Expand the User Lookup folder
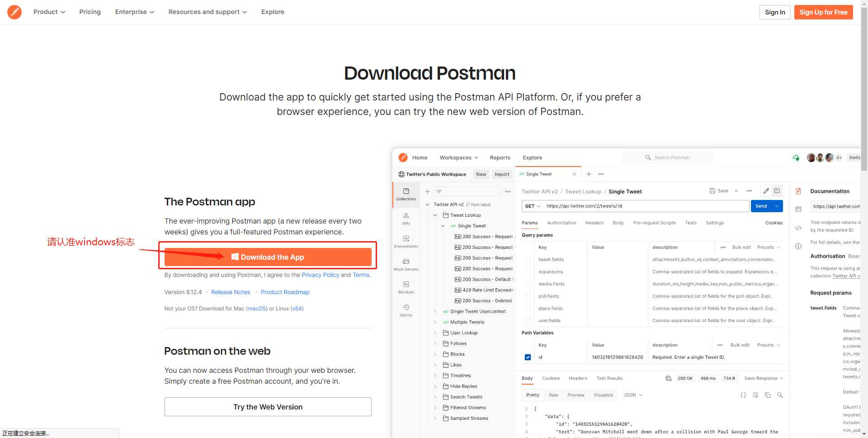868x438 pixels. [435, 333]
